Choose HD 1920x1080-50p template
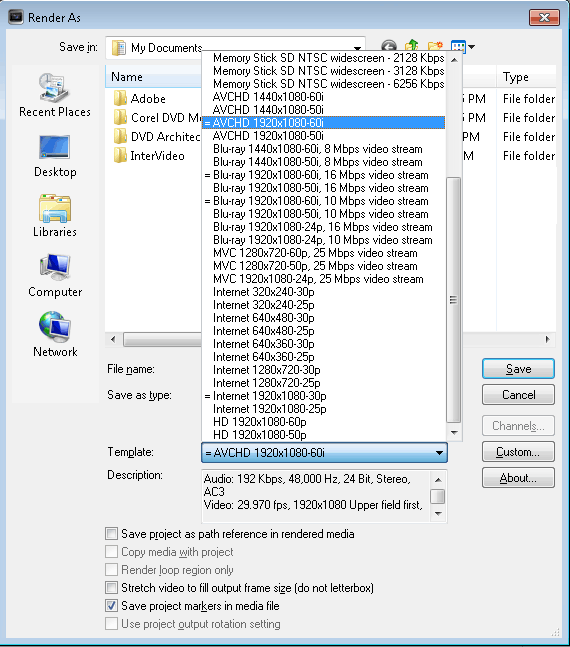This screenshot has width=570, height=647. click(324, 434)
